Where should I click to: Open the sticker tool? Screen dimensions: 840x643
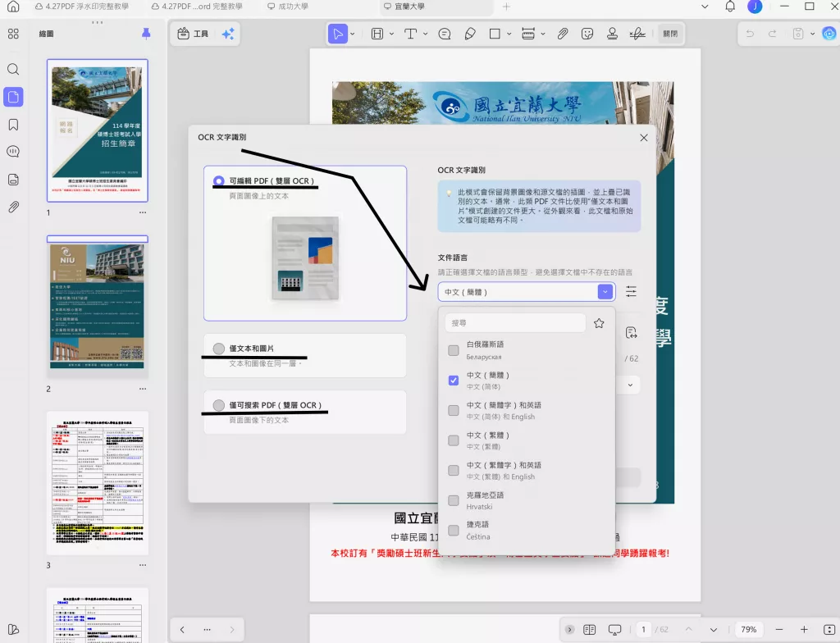(587, 34)
